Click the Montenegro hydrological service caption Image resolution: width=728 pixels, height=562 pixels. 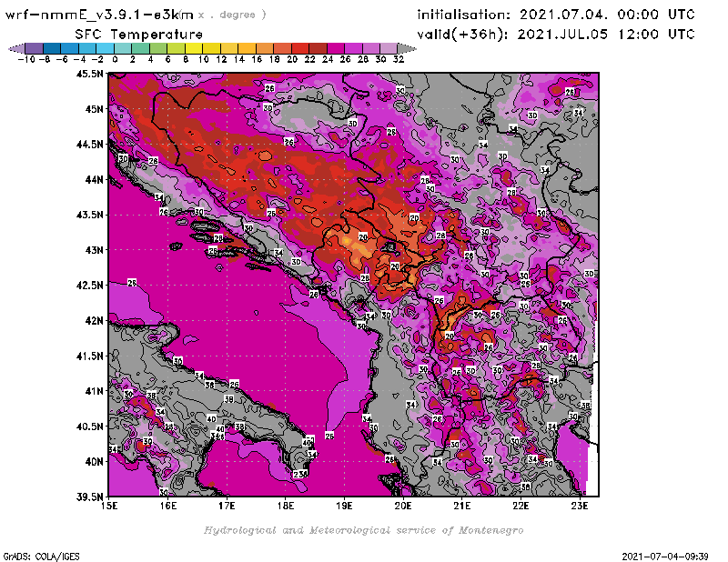pyautogui.click(x=363, y=530)
